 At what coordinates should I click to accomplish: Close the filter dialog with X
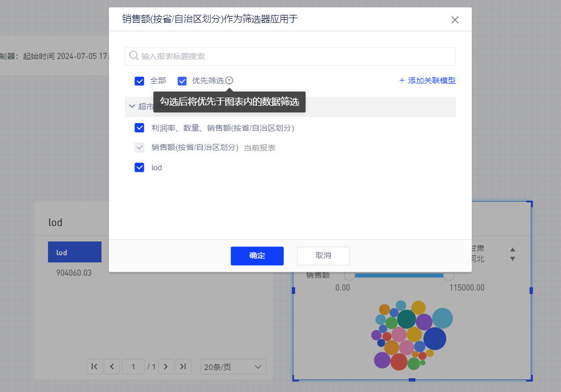(455, 20)
